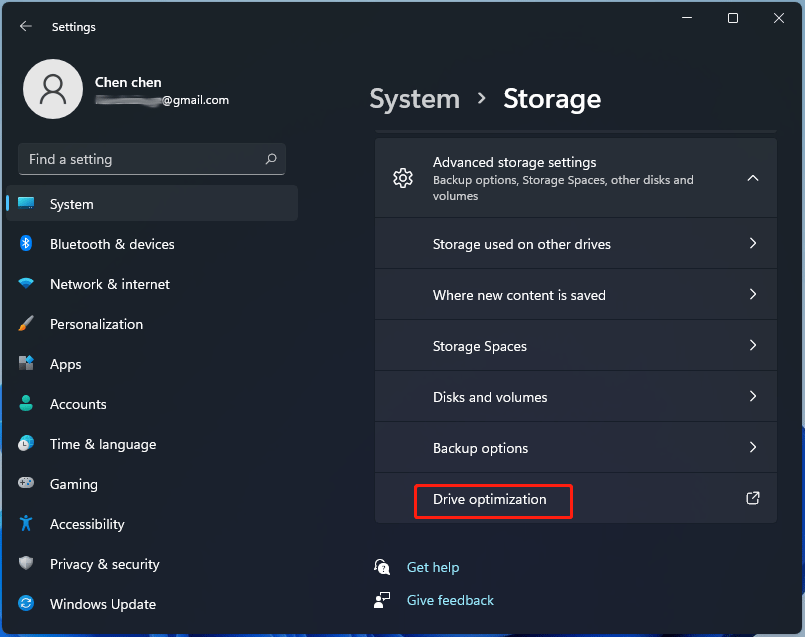
Task: Click the external link icon for Drive optimization
Action: tap(753, 498)
